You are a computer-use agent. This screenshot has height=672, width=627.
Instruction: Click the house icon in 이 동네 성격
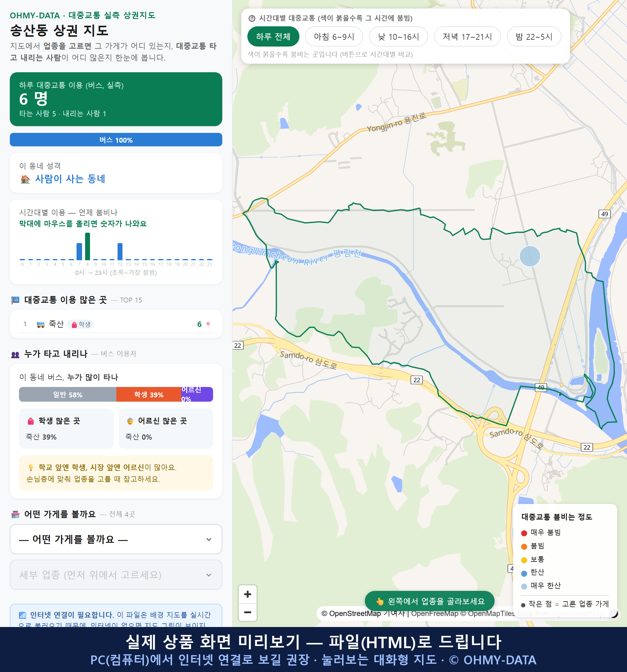[25, 179]
